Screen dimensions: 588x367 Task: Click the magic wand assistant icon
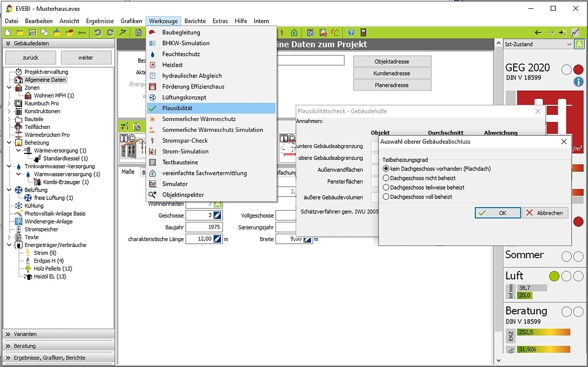[122, 32]
